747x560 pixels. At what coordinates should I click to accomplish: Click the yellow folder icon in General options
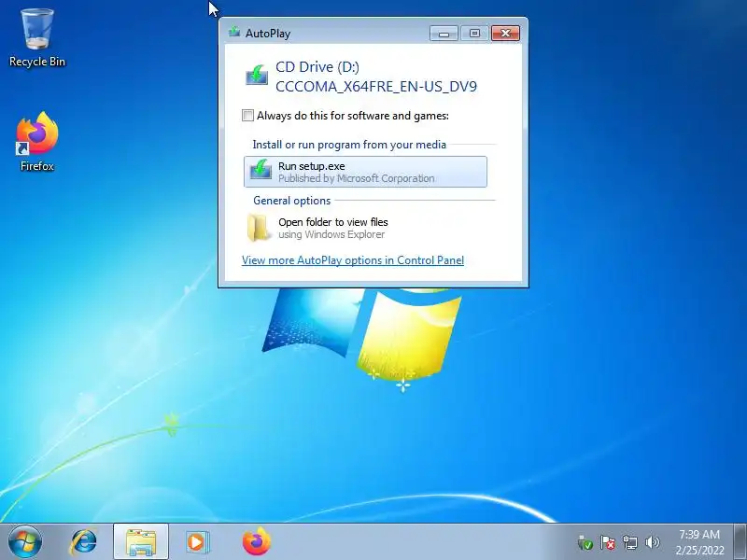(x=259, y=228)
